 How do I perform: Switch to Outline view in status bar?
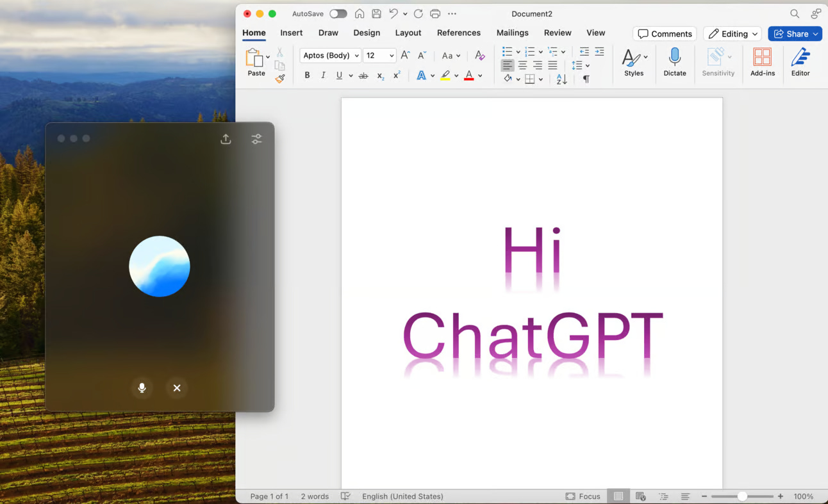(x=663, y=496)
